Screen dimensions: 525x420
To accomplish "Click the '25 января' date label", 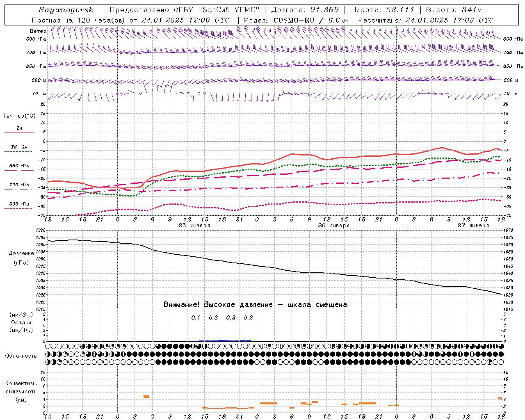I will click(x=194, y=225).
